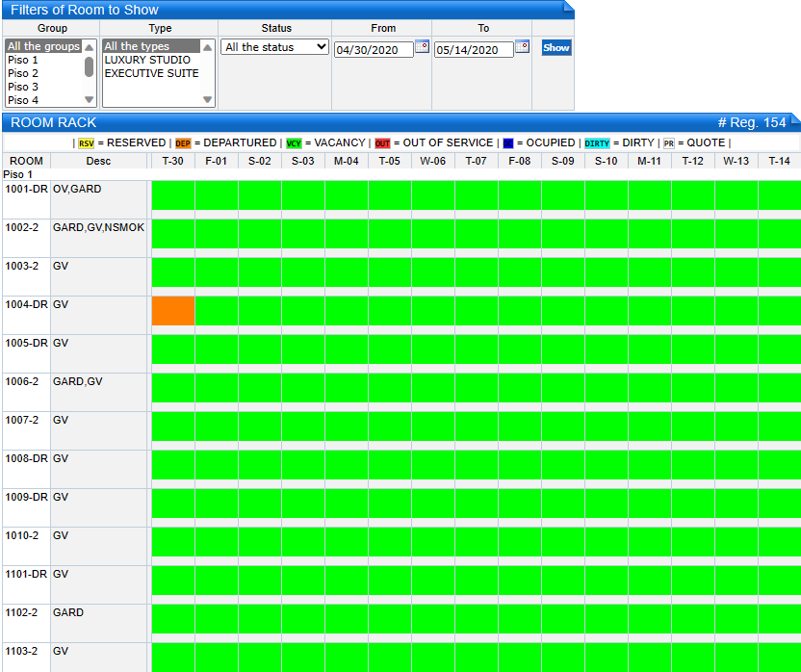Click the T-30 column header
Screen dimensions: 801x672
click(x=172, y=161)
